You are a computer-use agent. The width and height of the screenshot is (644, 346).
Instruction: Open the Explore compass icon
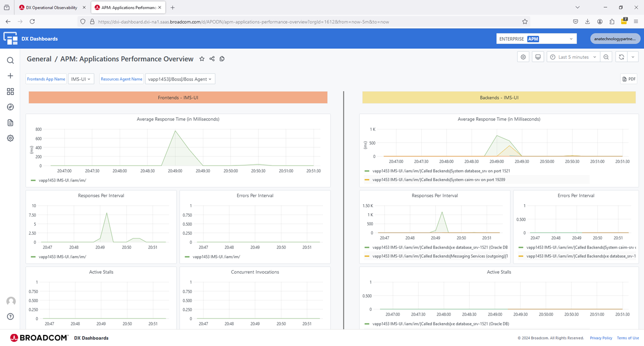pyautogui.click(x=10, y=107)
